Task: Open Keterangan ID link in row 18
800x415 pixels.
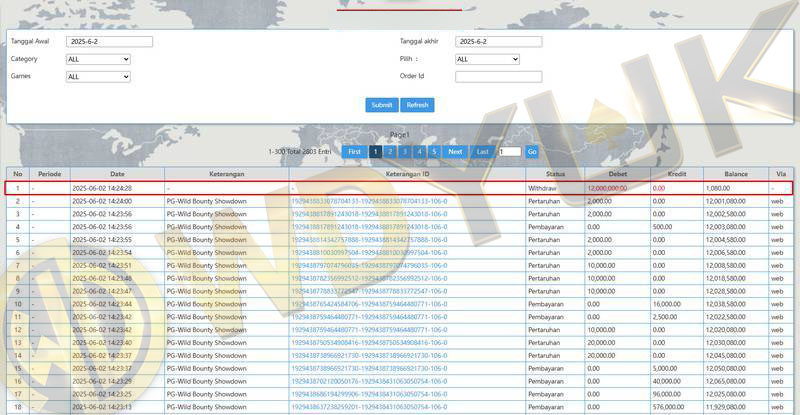Action: tap(368, 409)
